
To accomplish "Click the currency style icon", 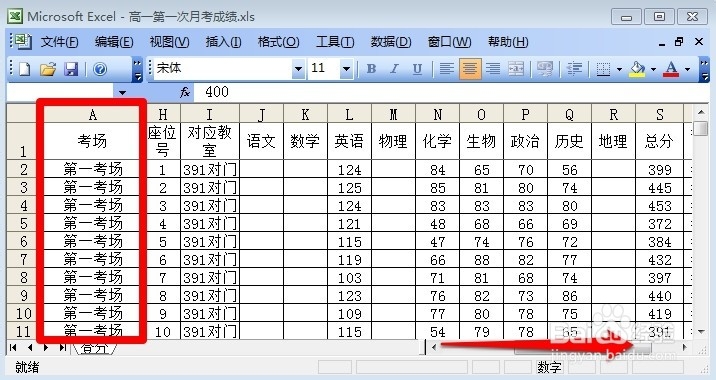I will 544,69.
